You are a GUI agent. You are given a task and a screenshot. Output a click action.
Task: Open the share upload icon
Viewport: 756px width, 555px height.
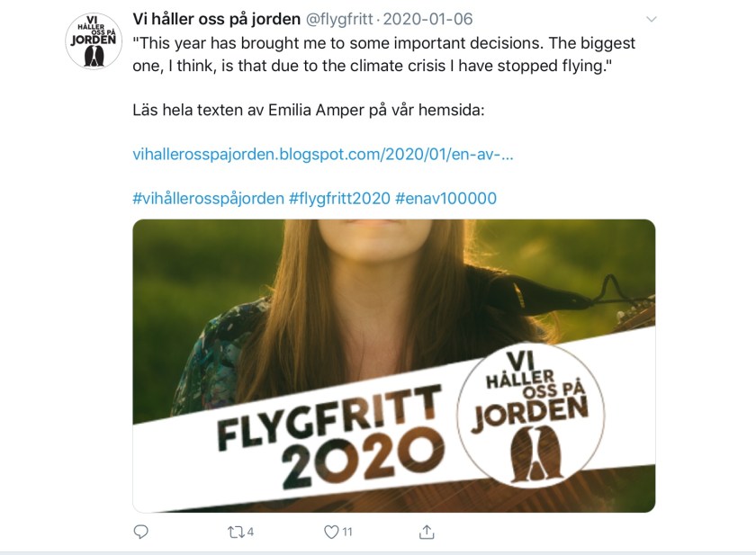click(427, 532)
